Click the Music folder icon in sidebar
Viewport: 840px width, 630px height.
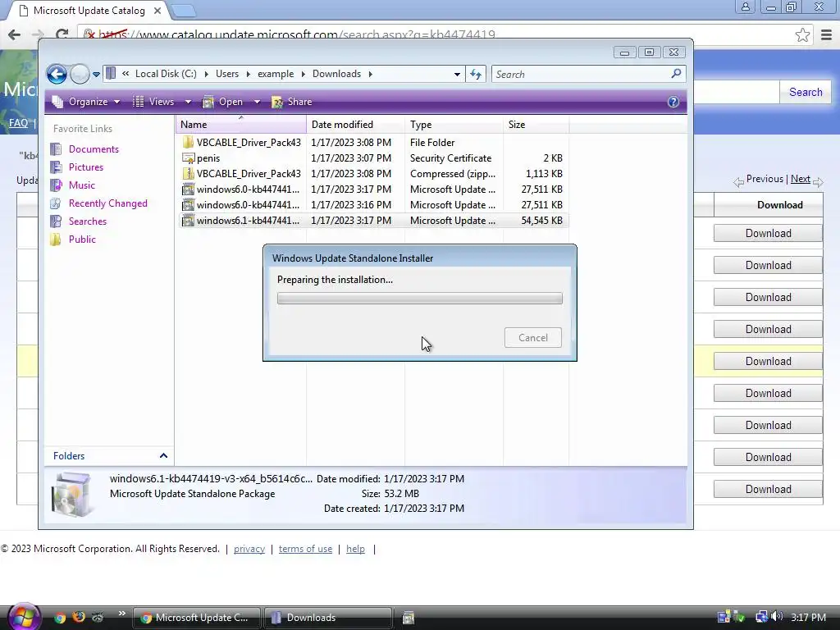[56, 185]
